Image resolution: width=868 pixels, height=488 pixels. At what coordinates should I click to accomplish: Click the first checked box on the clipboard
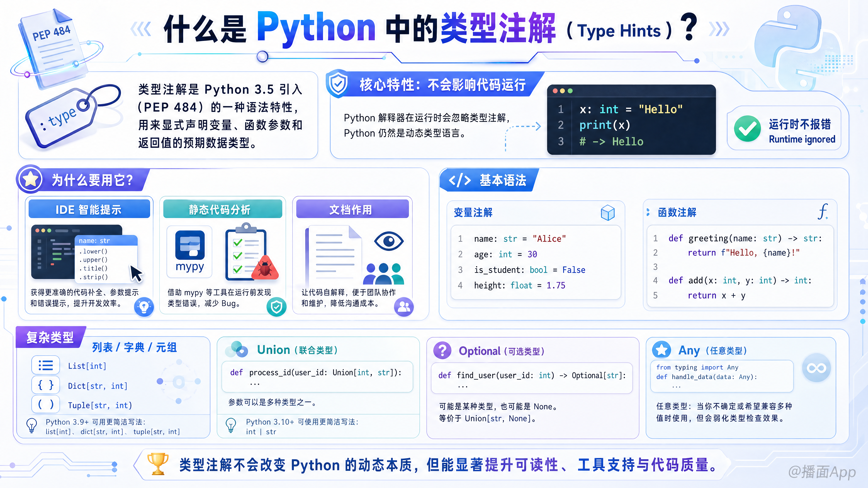pos(238,242)
